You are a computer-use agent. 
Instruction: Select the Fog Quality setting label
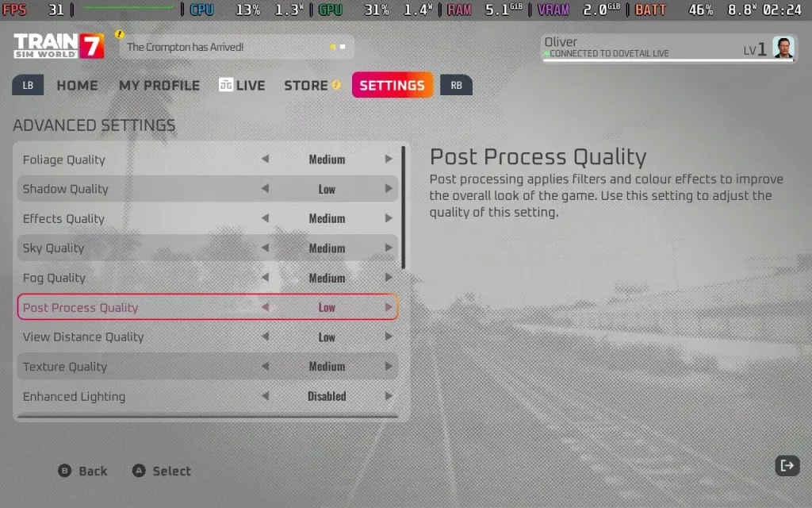coord(54,278)
